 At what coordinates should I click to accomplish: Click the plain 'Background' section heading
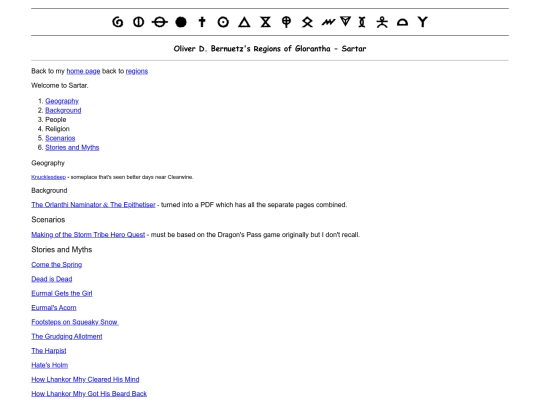(49, 191)
